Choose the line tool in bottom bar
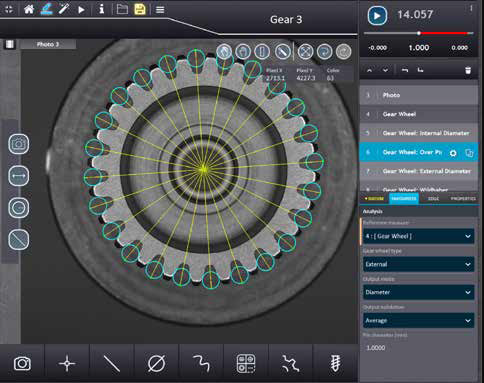The image size is (484, 383). coord(112,363)
